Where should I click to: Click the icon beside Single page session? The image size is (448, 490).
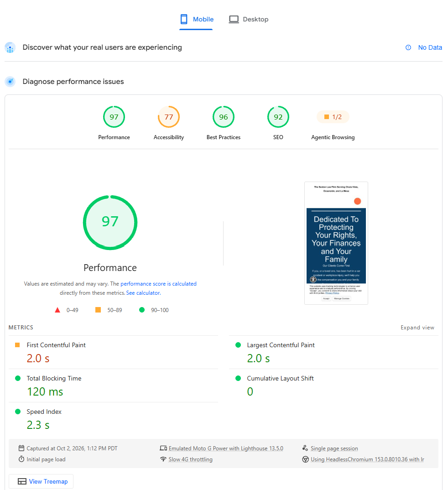(305, 448)
